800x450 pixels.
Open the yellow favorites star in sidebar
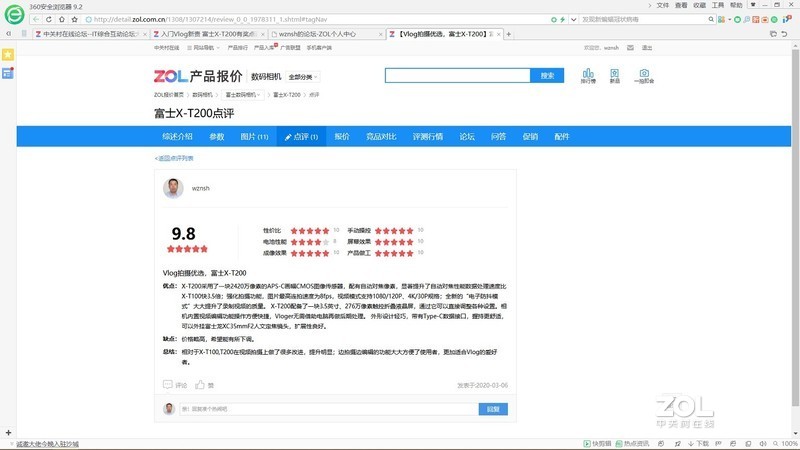(8, 54)
